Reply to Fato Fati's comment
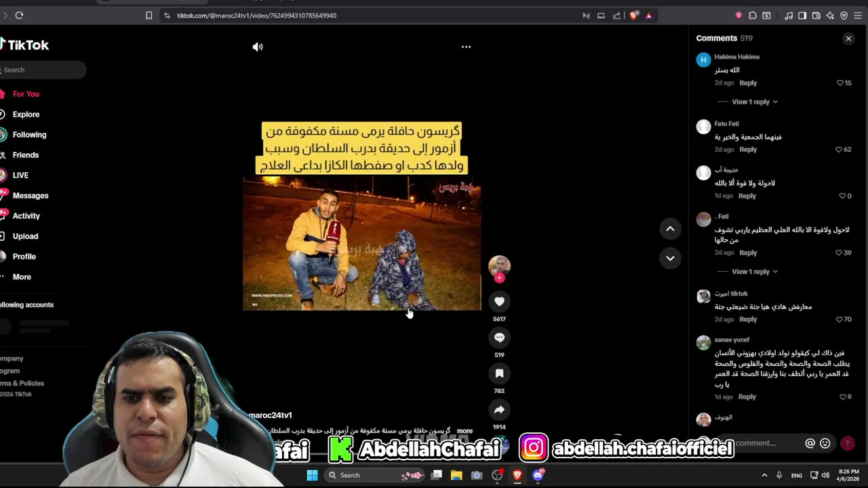Viewport: 868px width, 488px height. point(748,150)
